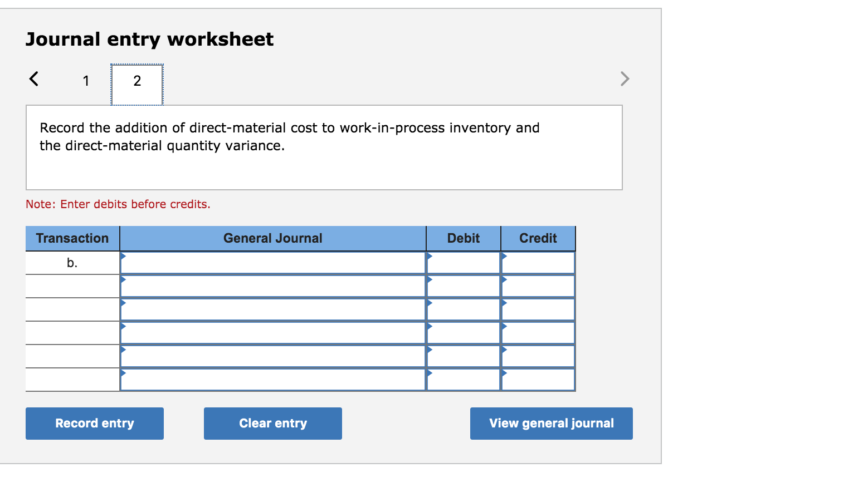Click the left navigation arrow
This screenshot has height=492, width=868.
[x=34, y=79]
